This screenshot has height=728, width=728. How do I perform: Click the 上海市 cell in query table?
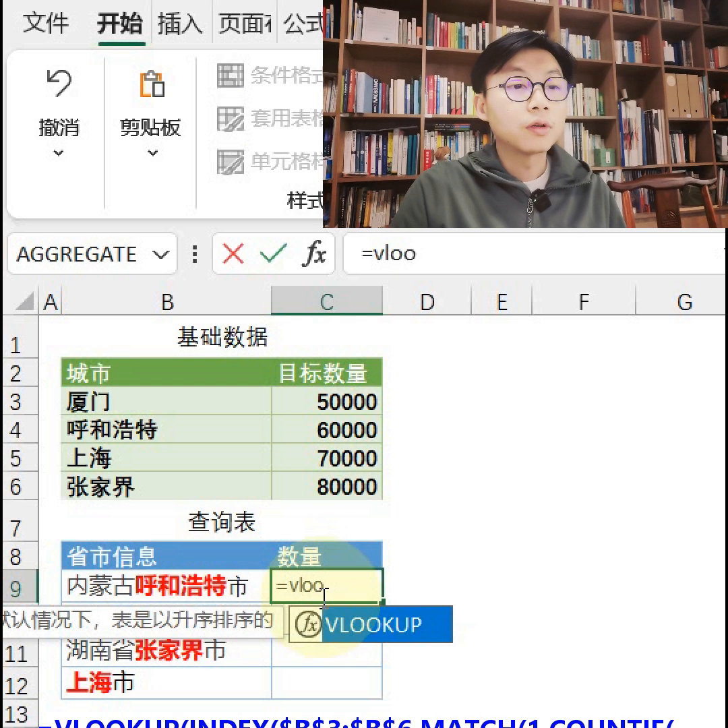(166, 683)
